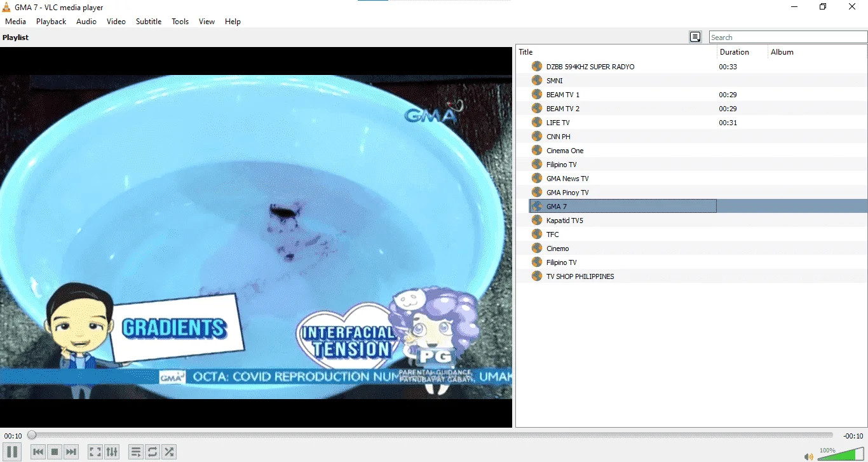Viewport: 868px width, 462px height.
Task: Sort playlist by Album column header
Action: [x=817, y=52]
